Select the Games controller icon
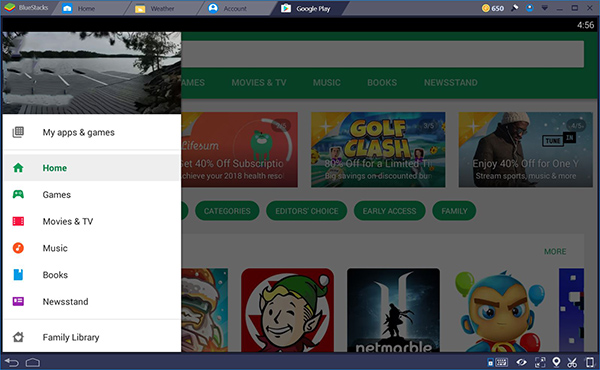This screenshot has width=600, height=370. 18,194
